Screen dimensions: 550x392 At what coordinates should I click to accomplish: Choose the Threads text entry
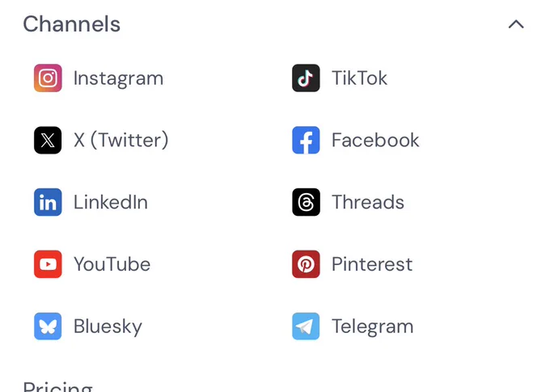pos(368,202)
